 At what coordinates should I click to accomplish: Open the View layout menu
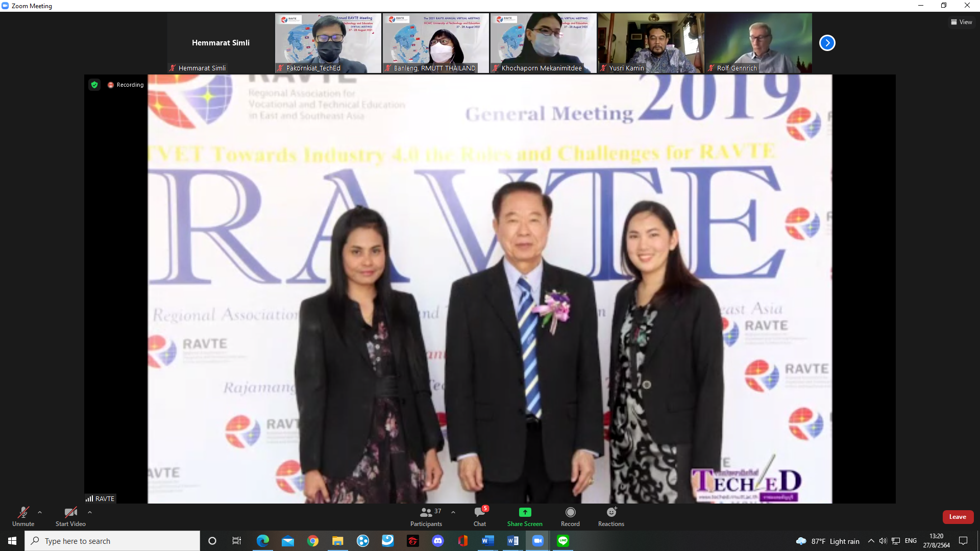(x=961, y=22)
